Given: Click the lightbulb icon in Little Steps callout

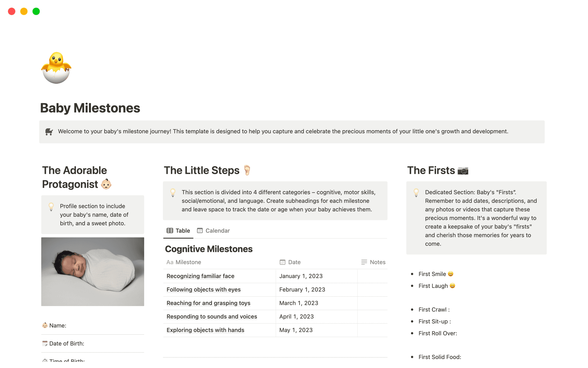Looking at the screenshot, I should click(173, 193).
